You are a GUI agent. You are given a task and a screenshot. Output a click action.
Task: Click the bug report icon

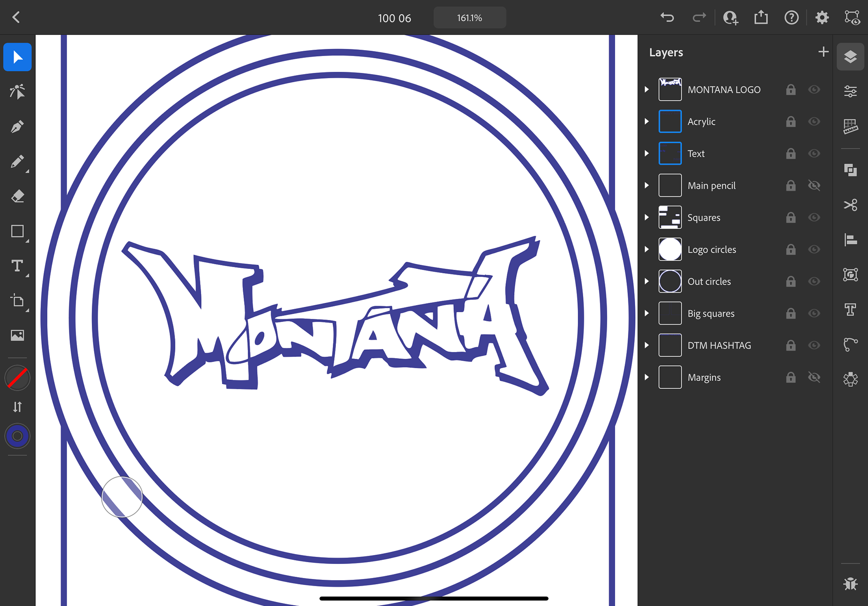tap(850, 584)
